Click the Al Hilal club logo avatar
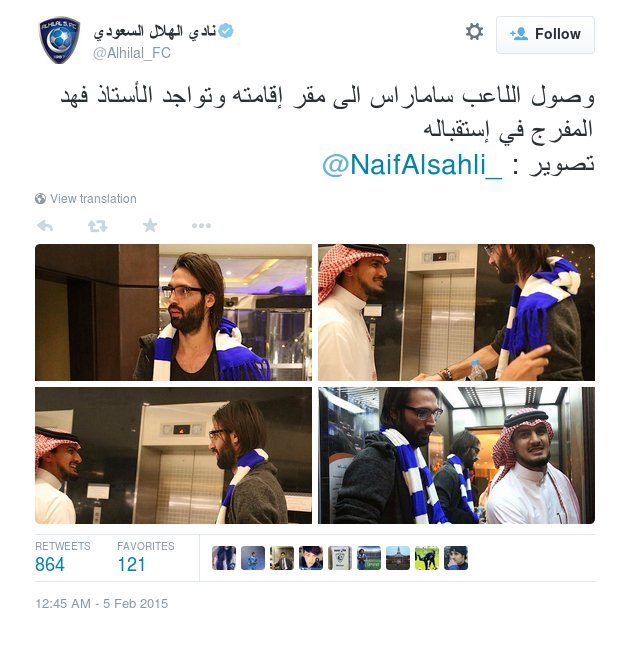Viewport: 623px width, 645px height. pyautogui.click(x=60, y=40)
